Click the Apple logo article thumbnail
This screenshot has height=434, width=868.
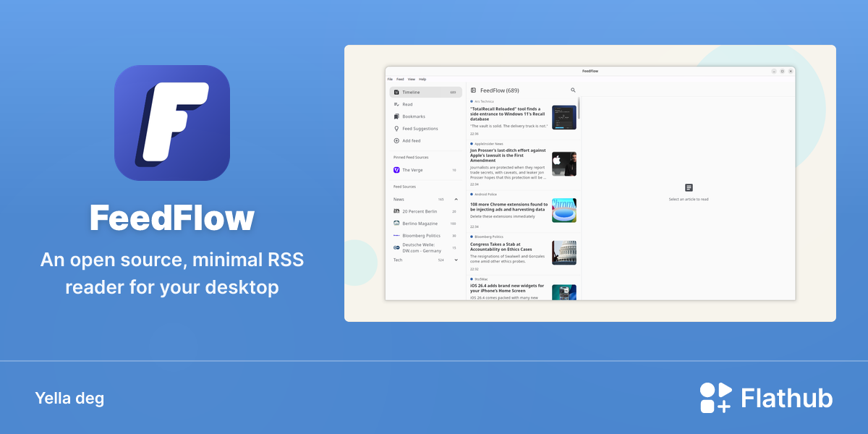(x=564, y=163)
